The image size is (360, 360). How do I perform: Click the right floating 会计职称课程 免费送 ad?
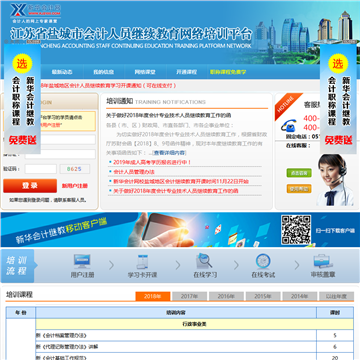[x=338, y=99]
